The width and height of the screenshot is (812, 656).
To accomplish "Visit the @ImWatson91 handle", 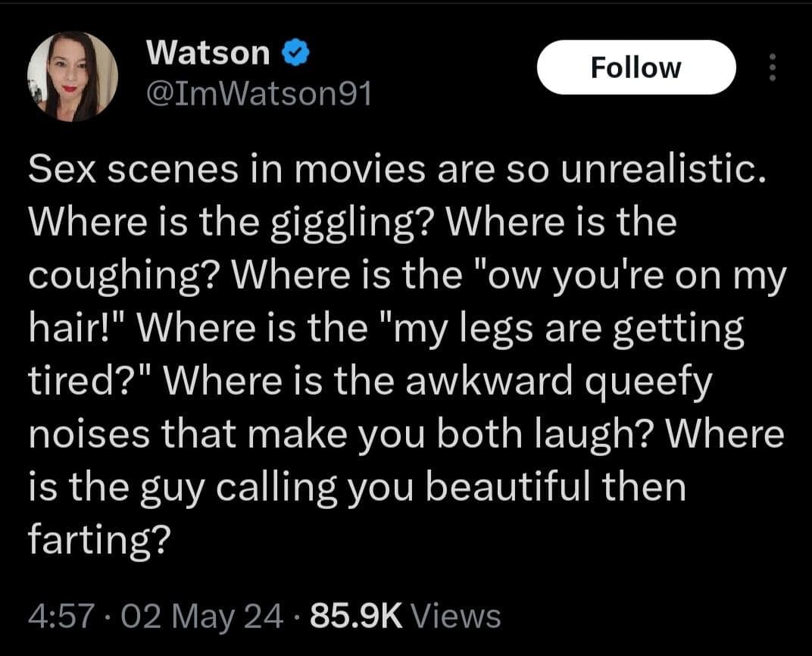I will click(x=258, y=93).
